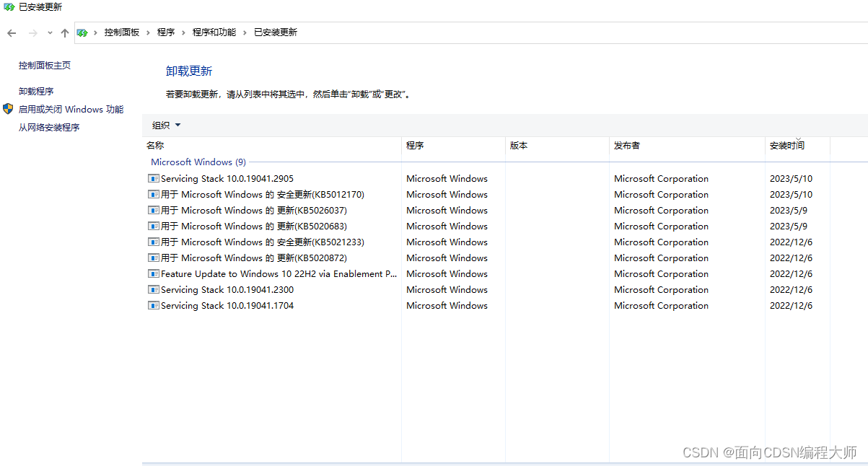Expand the chevron after 程序和功能 breadcrumb
868x466 pixels.
[x=245, y=32]
